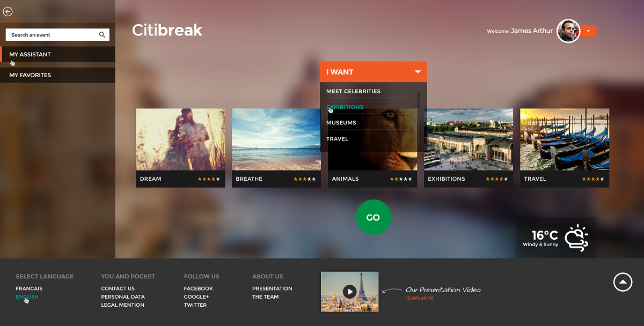The image size is (644, 326).
Task: Follow on Google+ link
Action: [x=196, y=297]
